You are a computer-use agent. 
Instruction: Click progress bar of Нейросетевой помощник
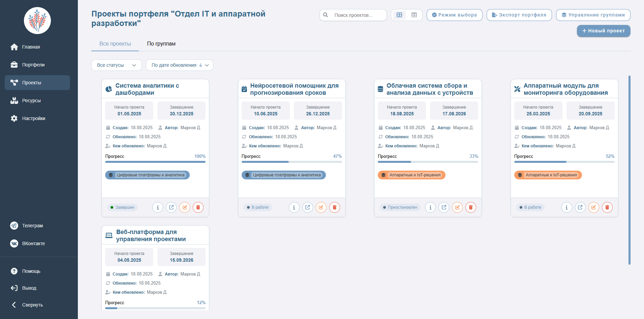(x=292, y=162)
